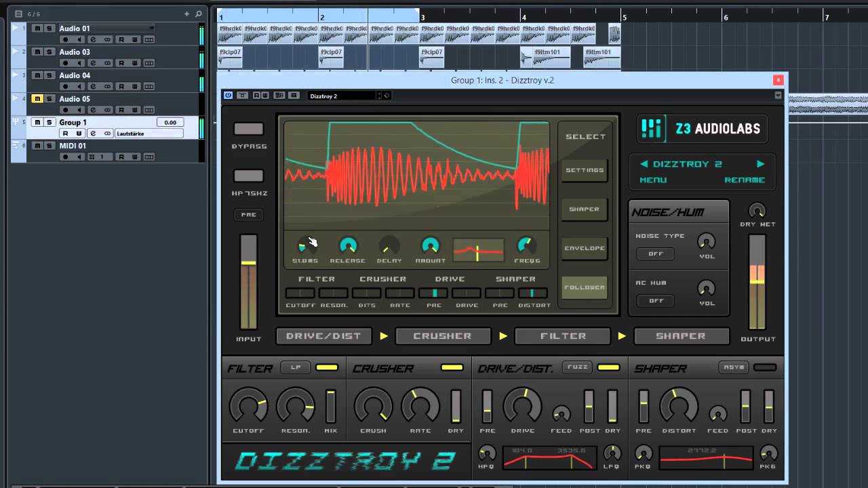
Task: Click the add track plus icon
Action: (x=187, y=14)
